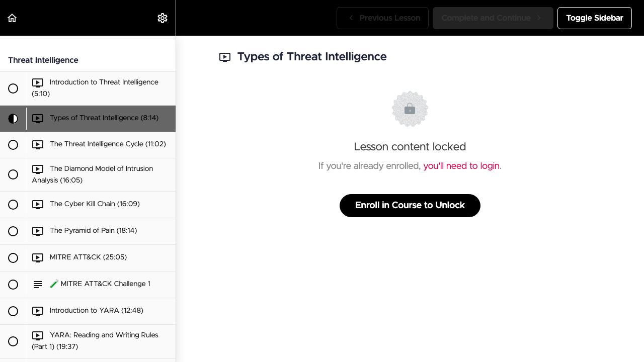Toggle completion circle for Introduction to Threat Intelligence

(13, 88)
